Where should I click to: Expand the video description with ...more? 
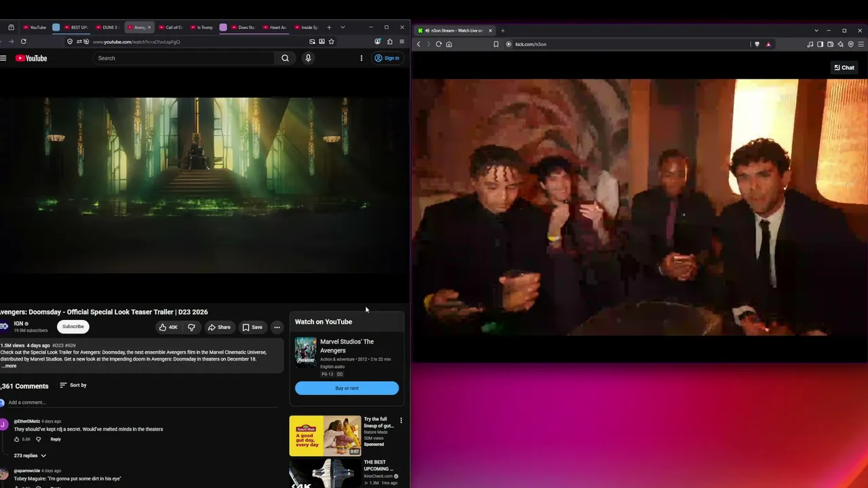coord(9,366)
